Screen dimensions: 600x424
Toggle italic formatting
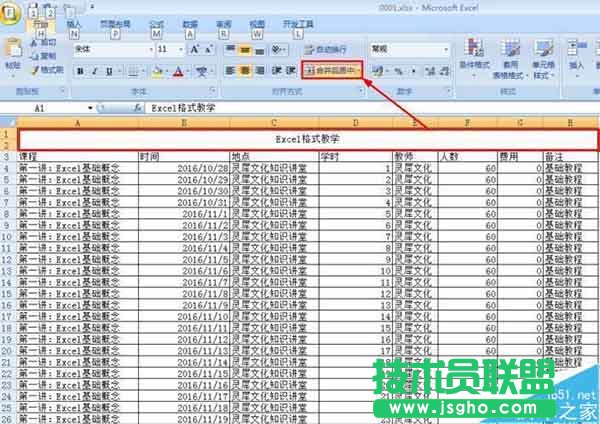94,71
